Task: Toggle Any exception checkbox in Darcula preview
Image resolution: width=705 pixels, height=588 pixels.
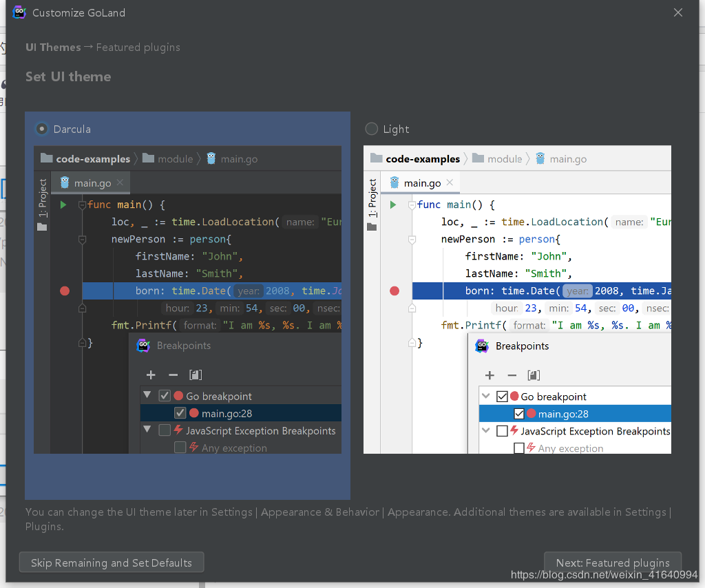Action: tap(180, 448)
